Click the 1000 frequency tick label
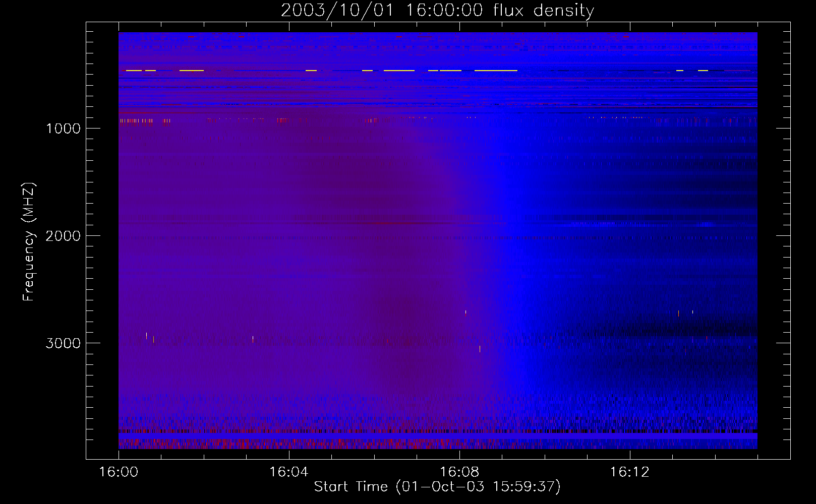The image size is (816, 504). [63, 129]
